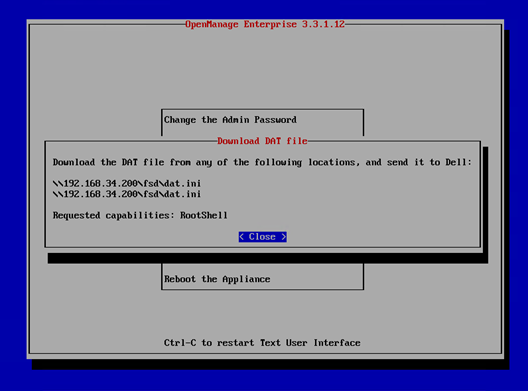Screen dimensions: 528x391
Task: Click the Download DAT file dialog title
Action: coord(262,141)
